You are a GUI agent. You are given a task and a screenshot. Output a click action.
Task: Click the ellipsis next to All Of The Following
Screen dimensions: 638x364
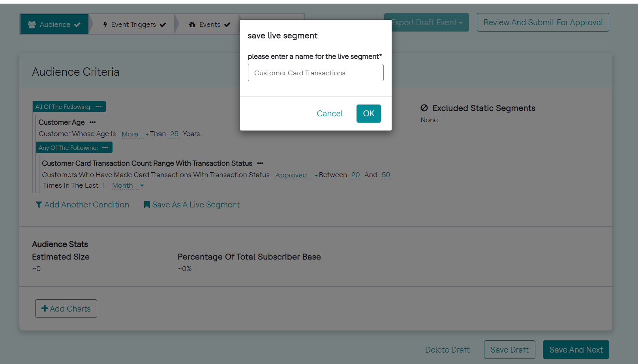[x=99, y=107]
